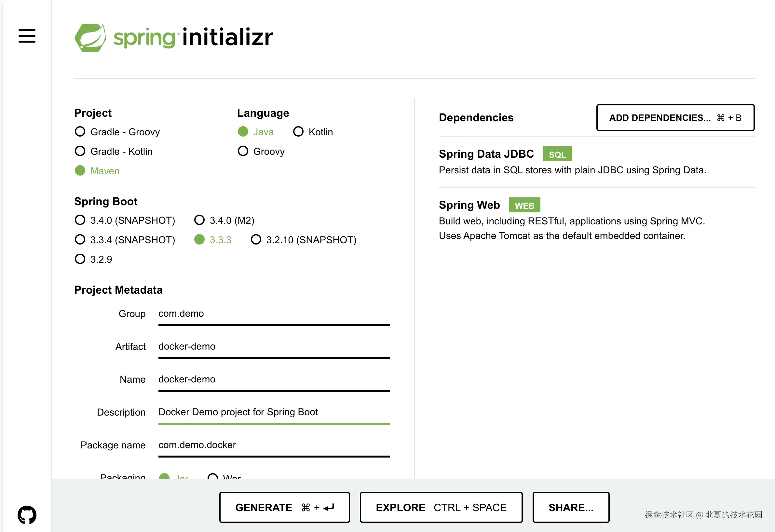Click the WEB tag badge

coord(524,205)
